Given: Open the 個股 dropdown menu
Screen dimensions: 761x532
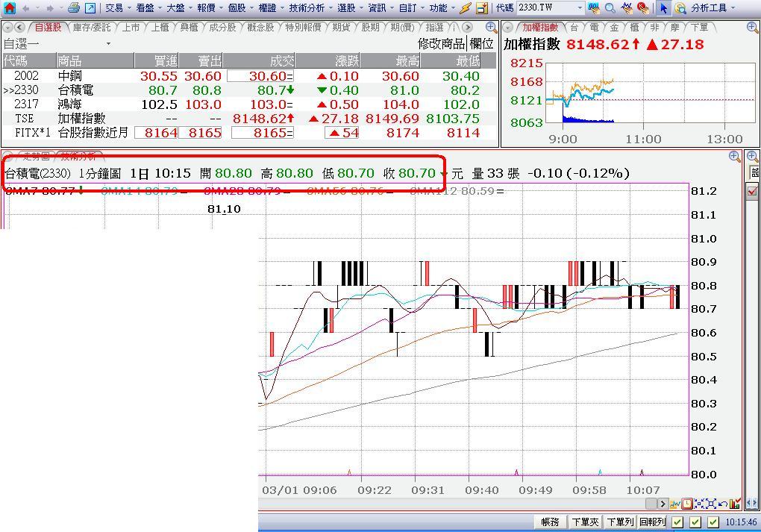Looking at the screenshot, I should point(239,7).
